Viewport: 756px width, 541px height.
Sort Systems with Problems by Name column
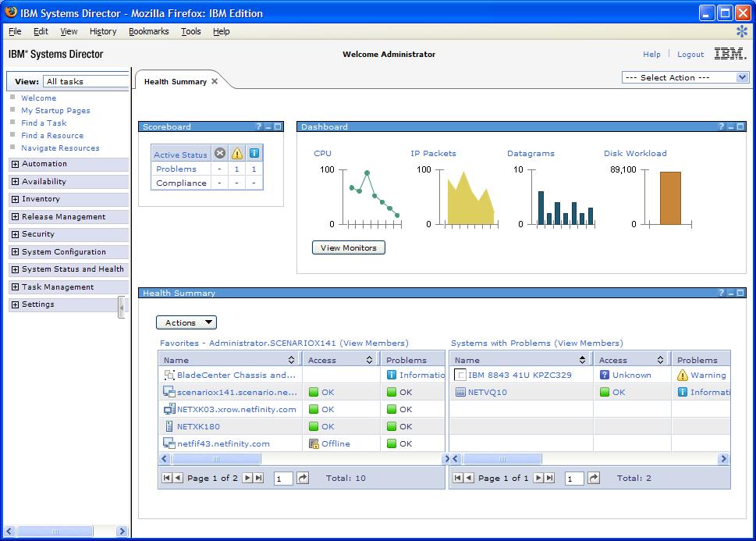pos(583,360)
